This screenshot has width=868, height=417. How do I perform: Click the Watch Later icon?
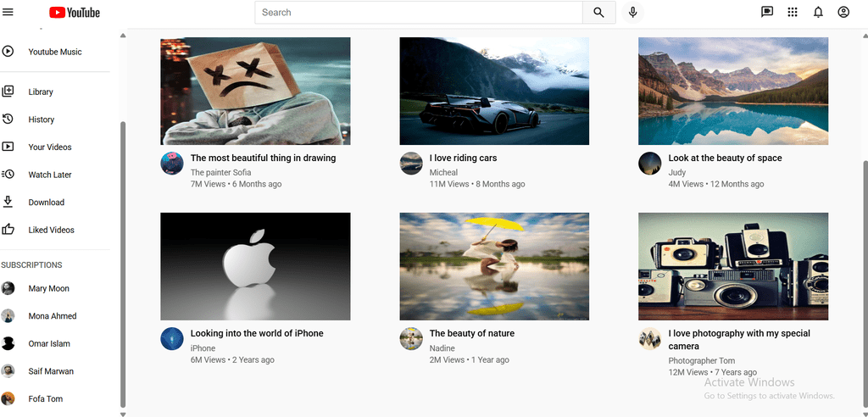[x=8, y=175]
